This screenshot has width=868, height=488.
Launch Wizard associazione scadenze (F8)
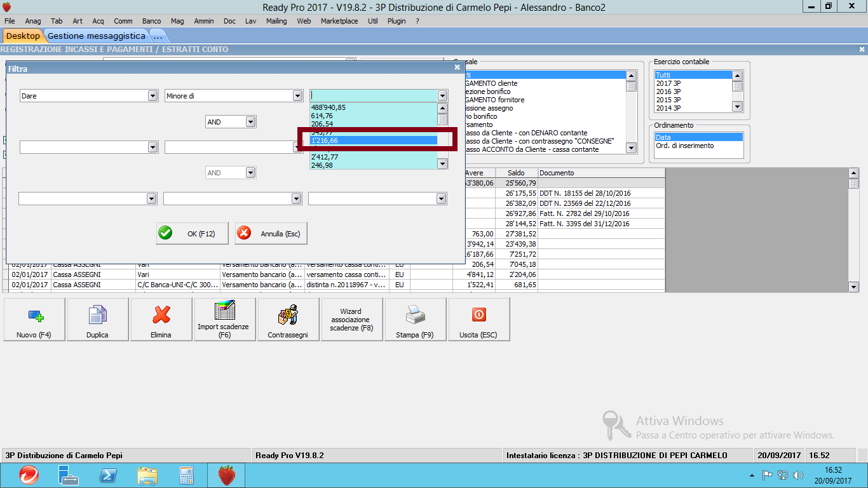[352, 320]
